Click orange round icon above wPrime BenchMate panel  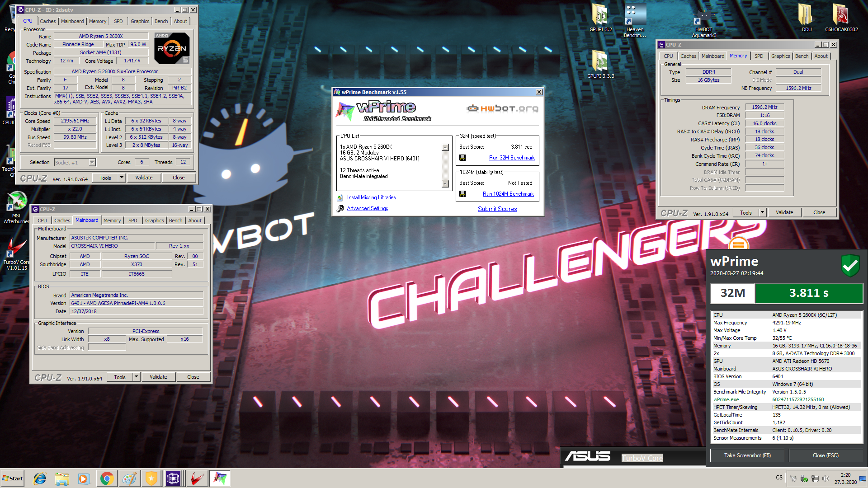point(739,244)
